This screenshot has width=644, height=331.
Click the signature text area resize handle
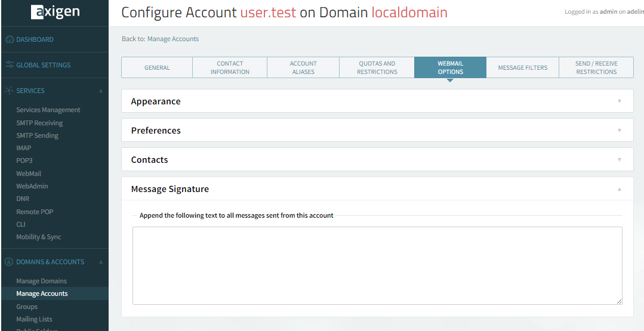click(619, 302)
